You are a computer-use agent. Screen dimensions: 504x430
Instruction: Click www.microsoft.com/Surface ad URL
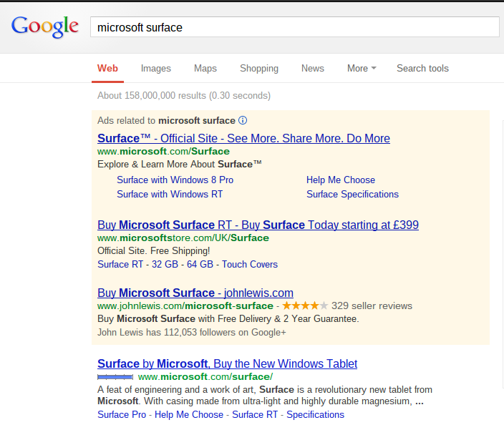[x=164, y=151]
